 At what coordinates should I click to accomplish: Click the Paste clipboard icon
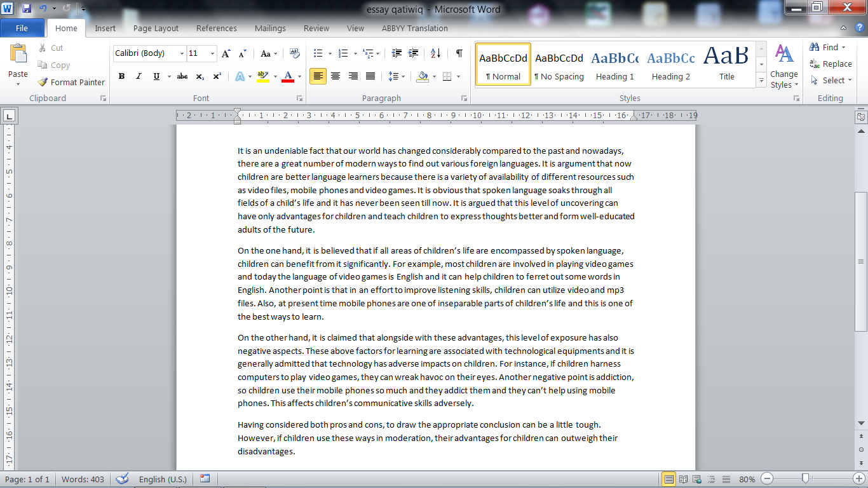click(18, 55)
